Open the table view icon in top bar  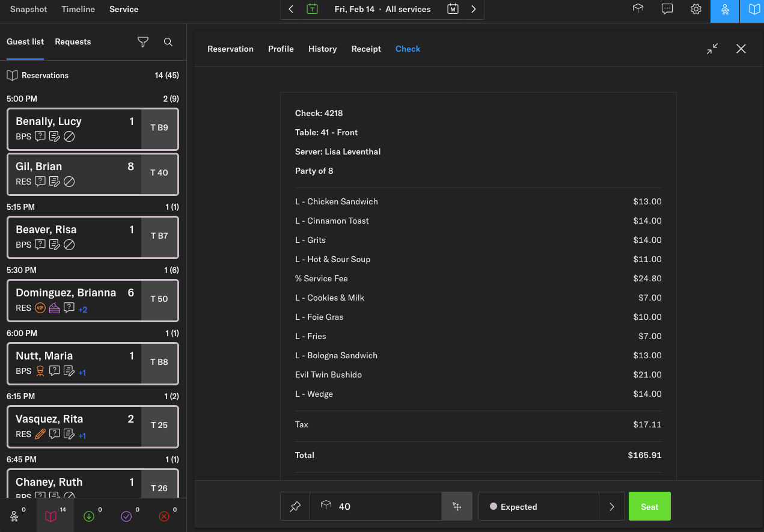click(x=638, y=9)
